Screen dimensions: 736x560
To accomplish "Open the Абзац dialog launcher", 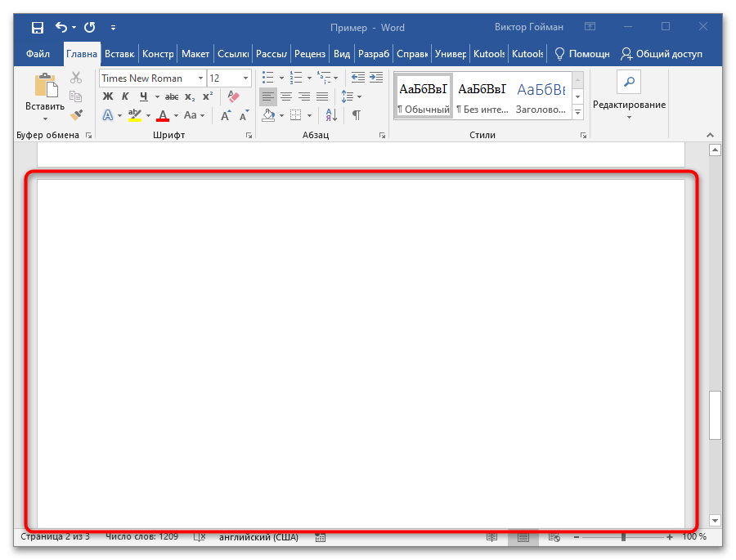I will (x=382, y=136).
